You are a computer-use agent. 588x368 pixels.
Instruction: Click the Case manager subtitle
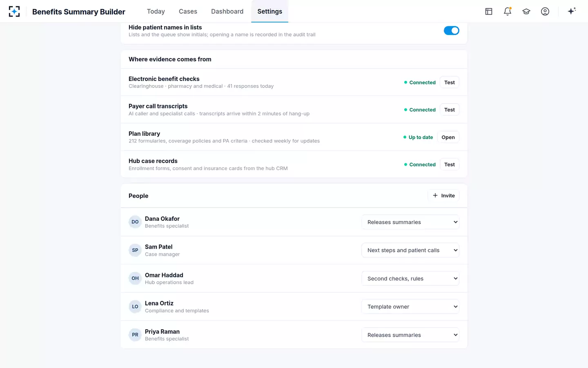(x=162, y=254)
